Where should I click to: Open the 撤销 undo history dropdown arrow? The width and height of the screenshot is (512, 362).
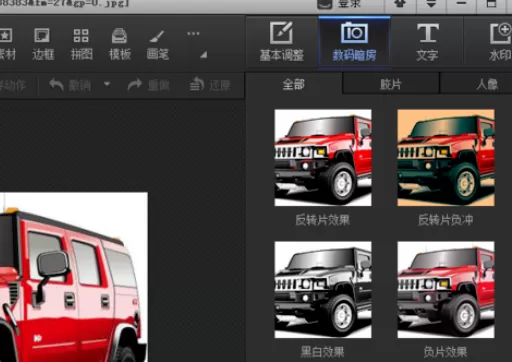107,84
